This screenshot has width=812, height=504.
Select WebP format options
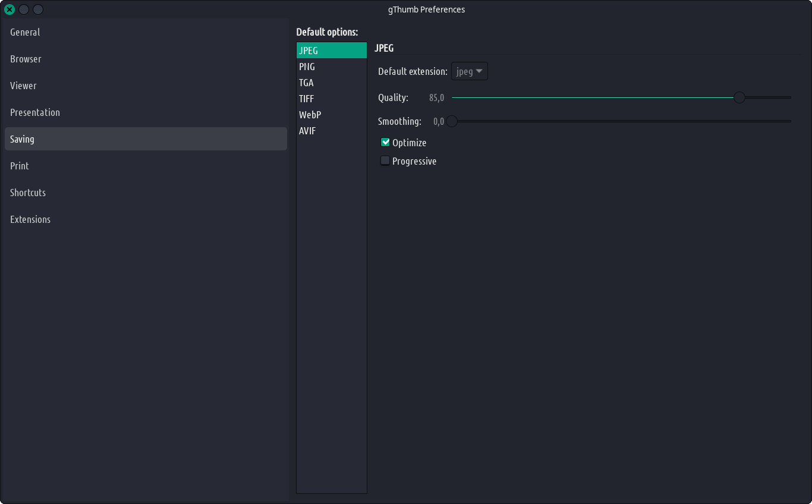pyautogui.click(x=332, y=115)
